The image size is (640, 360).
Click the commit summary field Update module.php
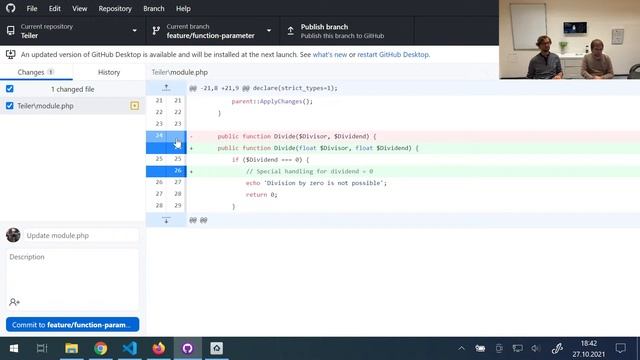pos(81,236)
